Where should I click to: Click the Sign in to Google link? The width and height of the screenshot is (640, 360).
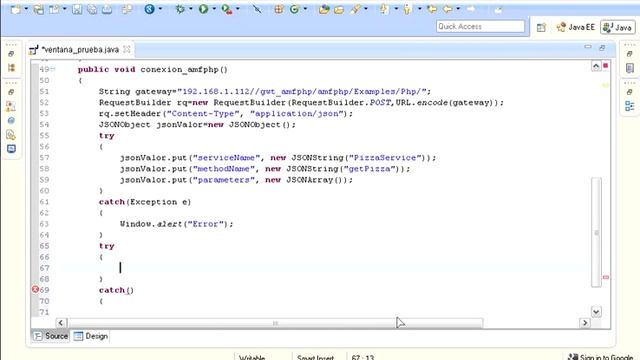602,357
